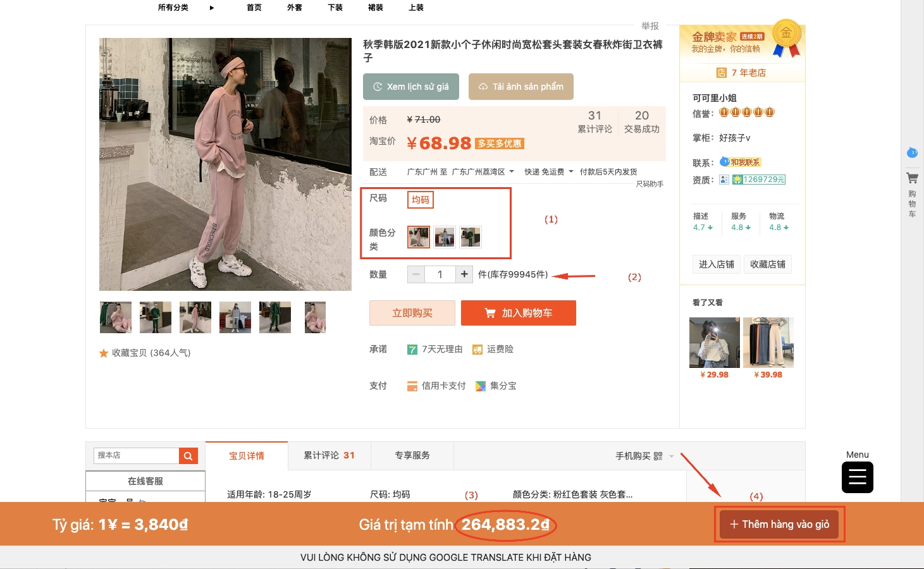Click the star icon to favorite item

pos(104,353)
